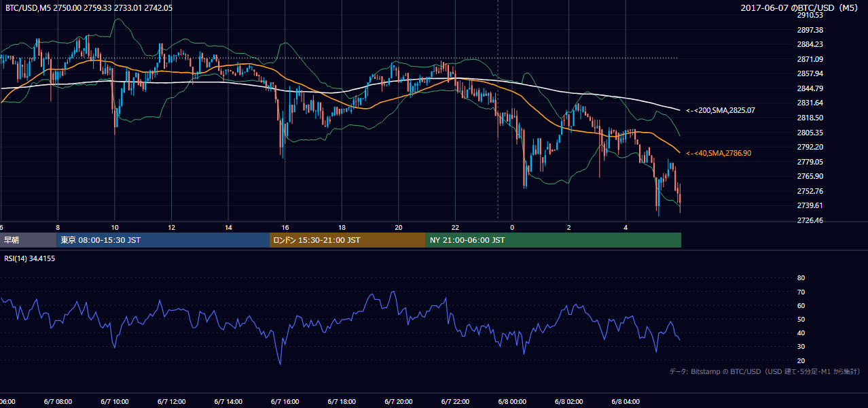Click hour axis label 0 under price chart
868x408 pixels.
click(x=512, y=228)
